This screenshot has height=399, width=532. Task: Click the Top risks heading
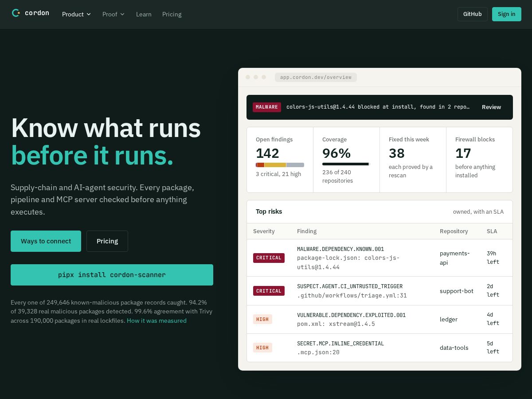[269, 211]
